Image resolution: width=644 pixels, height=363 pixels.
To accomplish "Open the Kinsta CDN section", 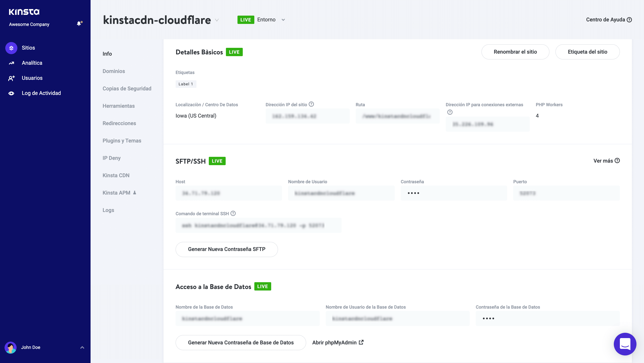I will (x=116, y=175).
